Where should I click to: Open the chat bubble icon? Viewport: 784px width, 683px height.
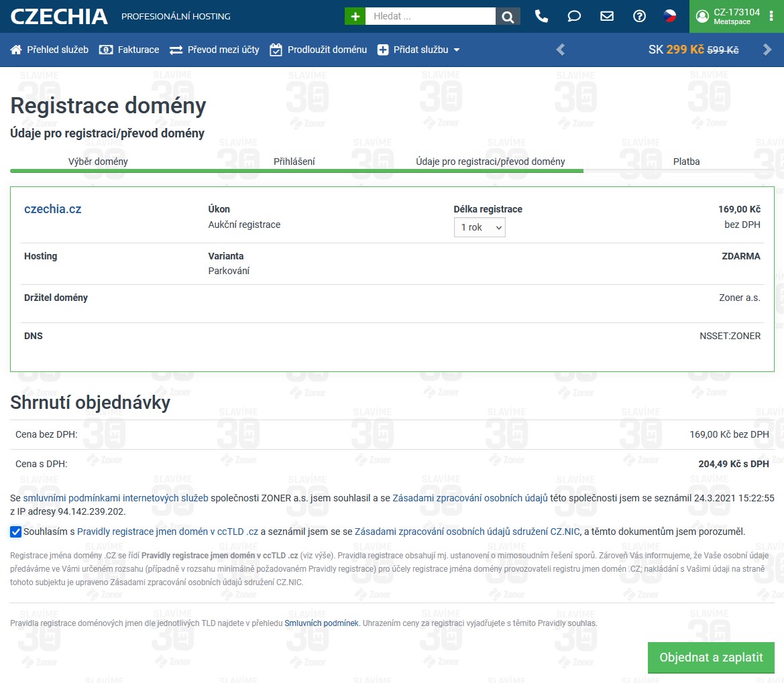574,16
